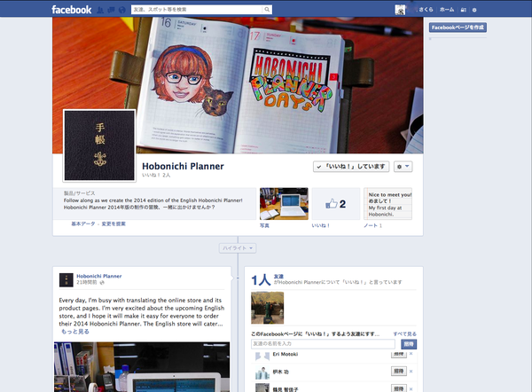Viewport: 532px width, 392px height.
Task: Open the messages icon in top bar
Action: pyautogui.click(x=109, y=10)
